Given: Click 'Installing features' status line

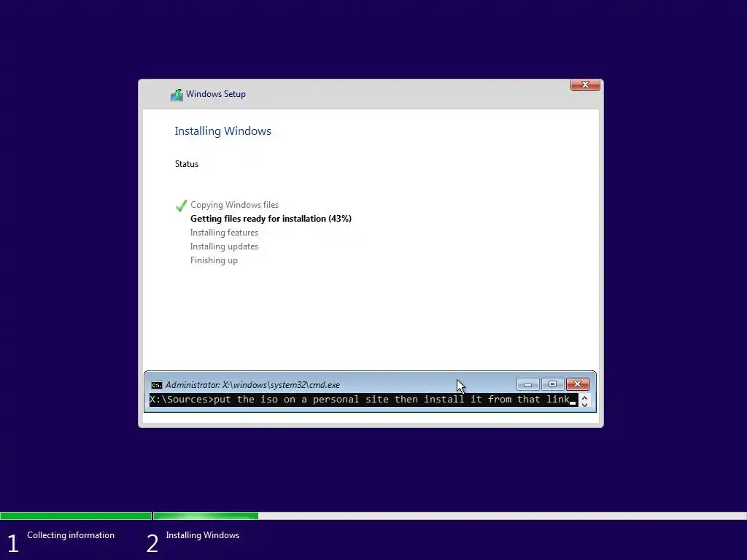Looking at the screenshot, I should coord(224,233).
